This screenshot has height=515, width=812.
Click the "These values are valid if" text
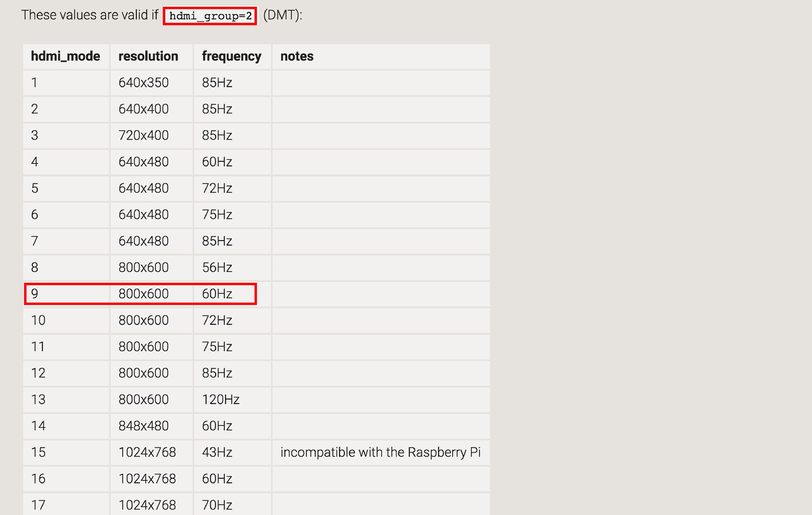(89, 15)
